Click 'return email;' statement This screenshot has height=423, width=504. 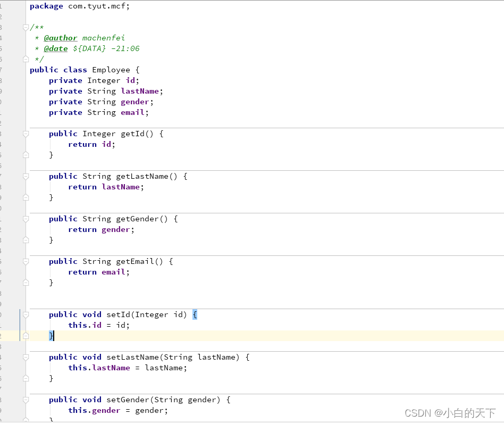(x=99, y=272)
